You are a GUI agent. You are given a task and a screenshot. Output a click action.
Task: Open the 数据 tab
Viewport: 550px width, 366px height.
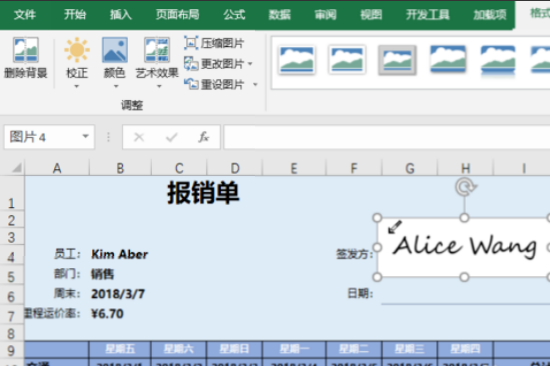pos(280,15)
